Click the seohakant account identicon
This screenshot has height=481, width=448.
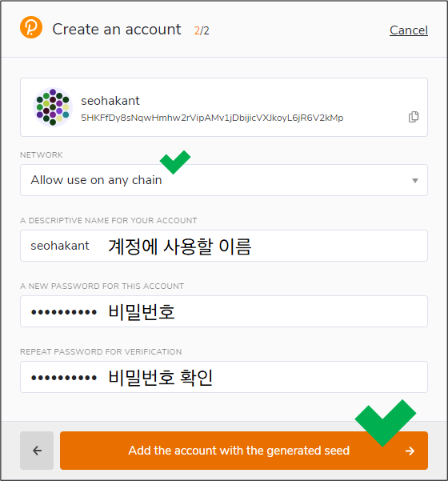tap(53, 107)
